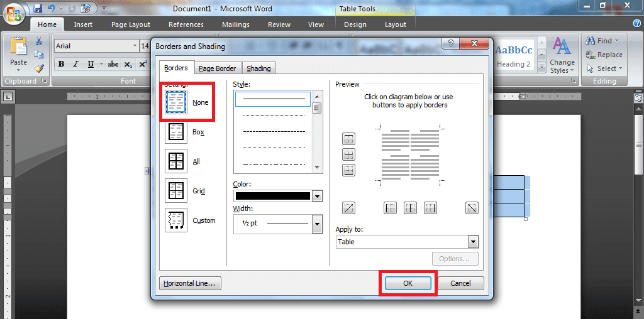Toggle diagonal down border button
644x319 pixels.
coord(472,208)
